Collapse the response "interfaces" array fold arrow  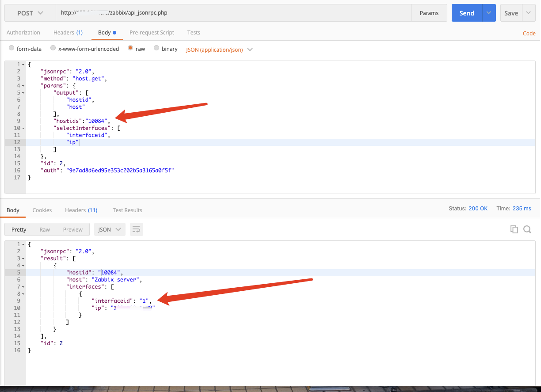[x=23, y=287]
